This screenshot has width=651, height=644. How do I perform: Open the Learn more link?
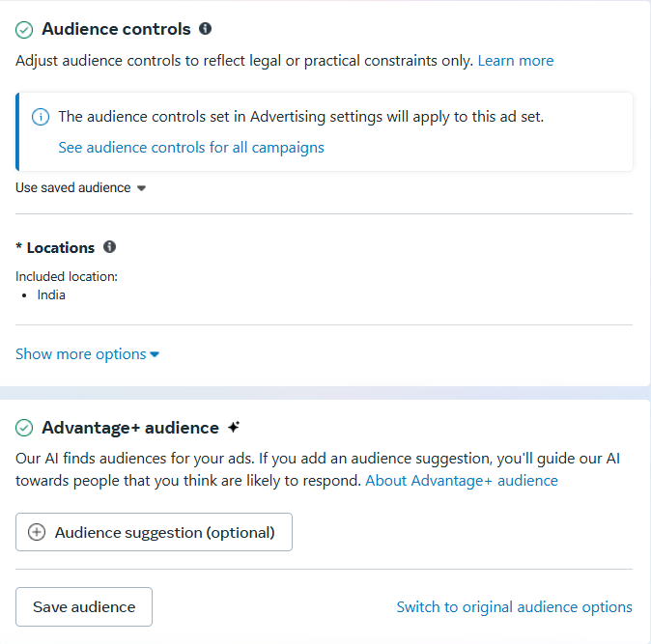coord(516,61)
